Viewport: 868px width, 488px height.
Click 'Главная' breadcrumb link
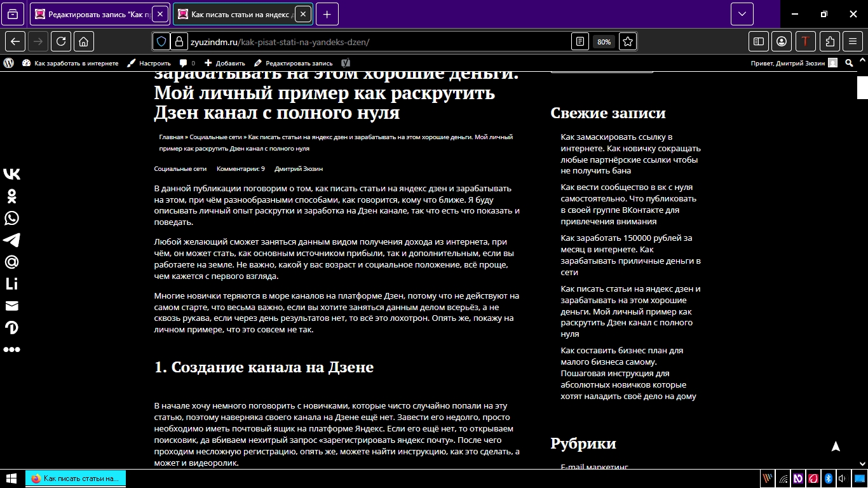click(171, 137)
